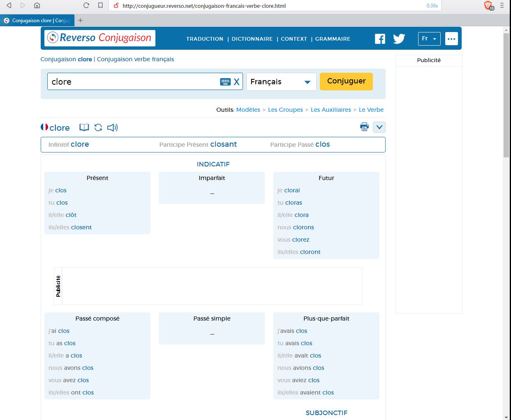
Task: Play pronunciation with the speaker icon
Action: click(x=112, y=127)
